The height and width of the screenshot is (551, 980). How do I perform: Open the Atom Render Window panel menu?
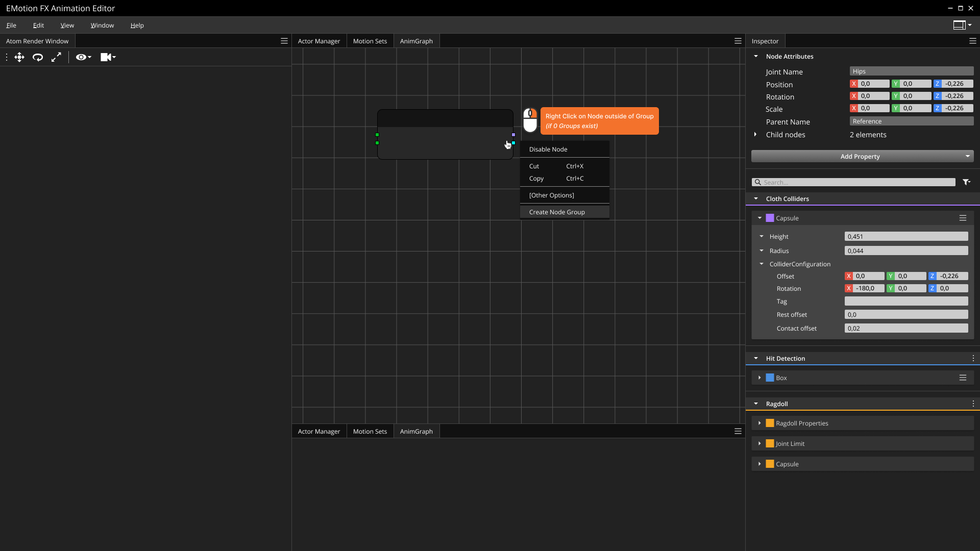[x=284, y=41]
